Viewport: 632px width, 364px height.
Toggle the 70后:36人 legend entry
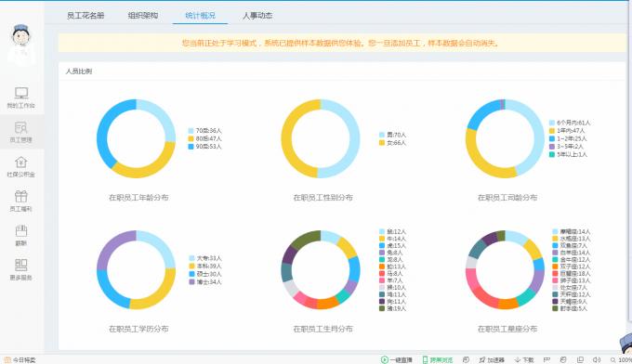(x=205, y=130)
